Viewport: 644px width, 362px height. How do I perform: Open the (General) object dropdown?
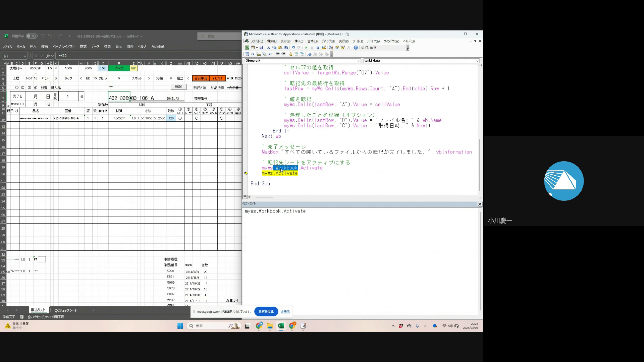coord(358,61)
